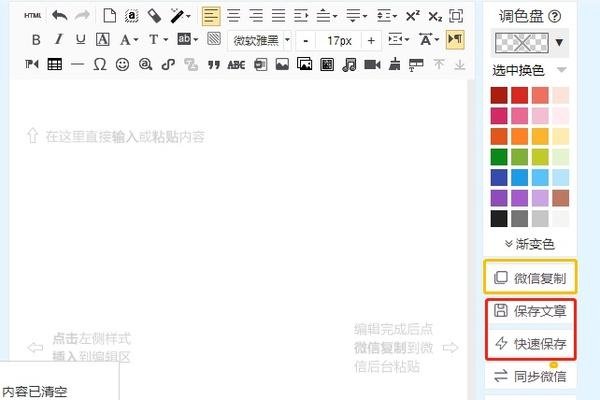Screen dimensions: 600x400
Task: Insert a single image
Action: (x=282, y=64)
